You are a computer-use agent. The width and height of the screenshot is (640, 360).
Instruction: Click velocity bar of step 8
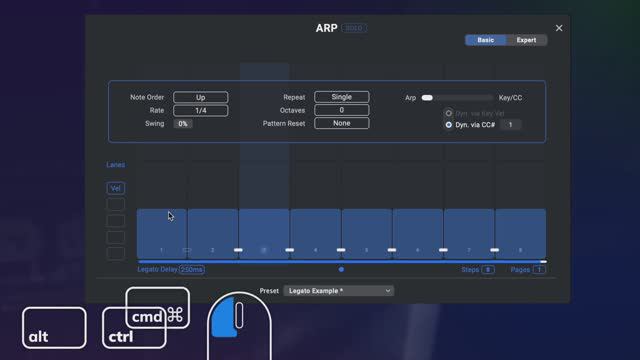(520, 233)
